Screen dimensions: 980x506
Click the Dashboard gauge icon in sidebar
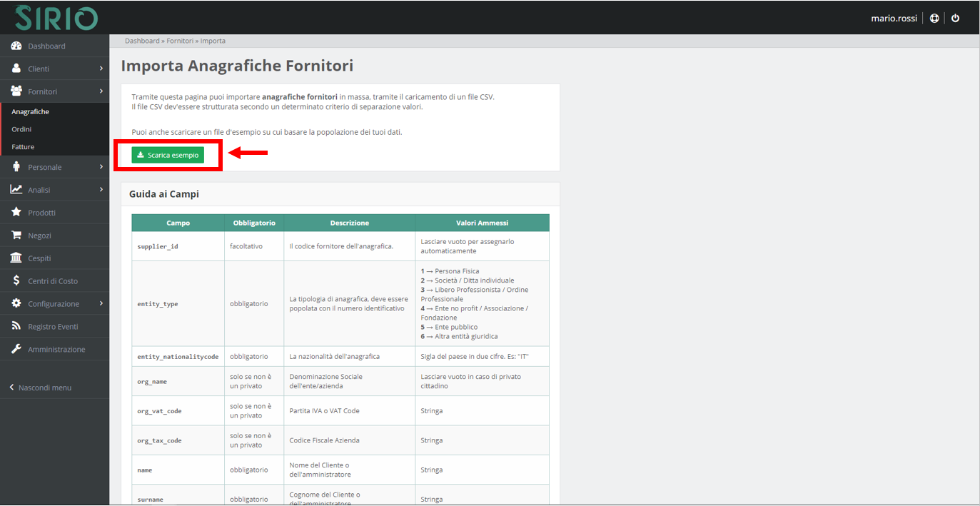16,46
